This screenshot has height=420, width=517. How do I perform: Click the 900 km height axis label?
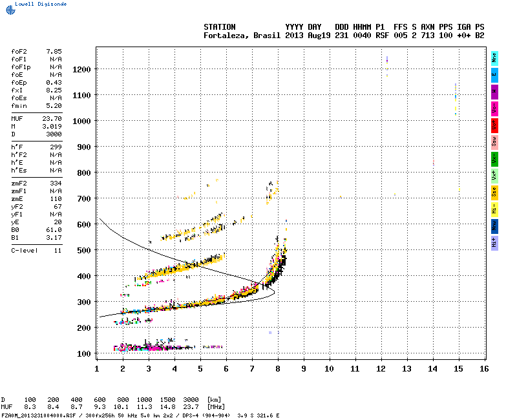pyautogui.click(x=84, y=147)
